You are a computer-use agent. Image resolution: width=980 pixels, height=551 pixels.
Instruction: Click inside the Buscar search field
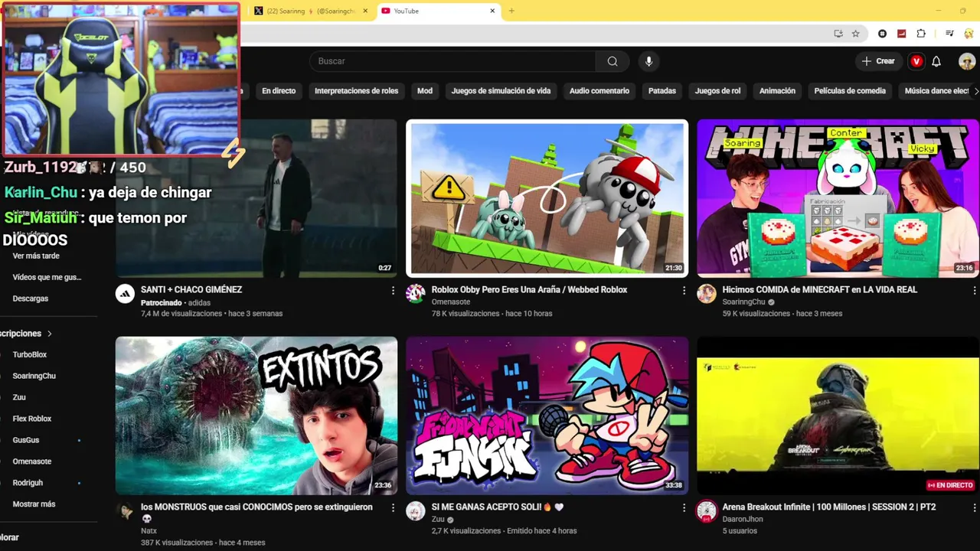[x=453, y=61]
